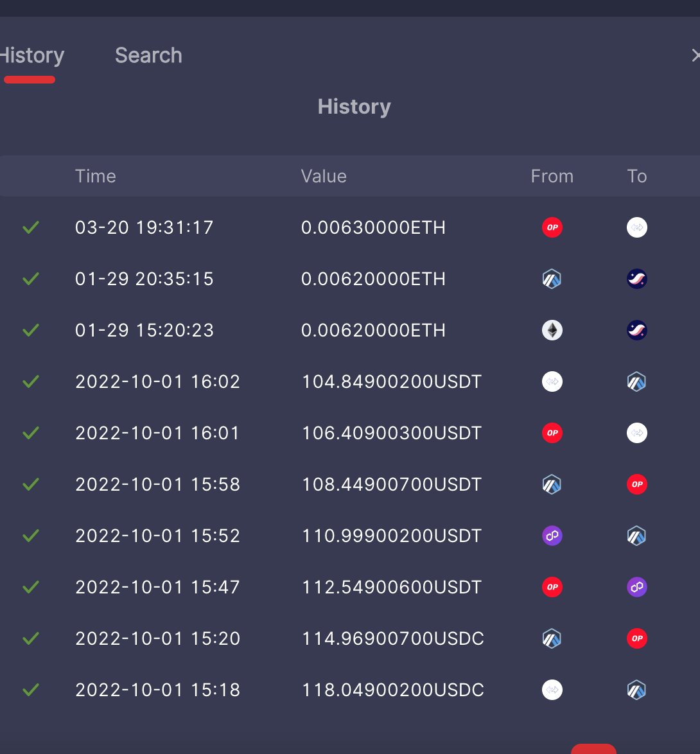Close the history panel with X
Image resolution: width=700 pixels, height=754 pixels.
tap(696, 55)
